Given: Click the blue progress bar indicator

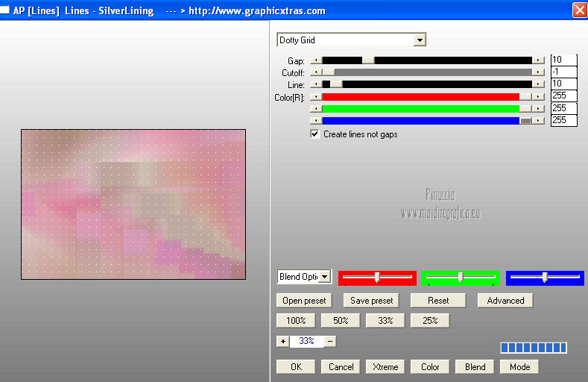Looking at the screenshot, I should (x=534, y=348).
